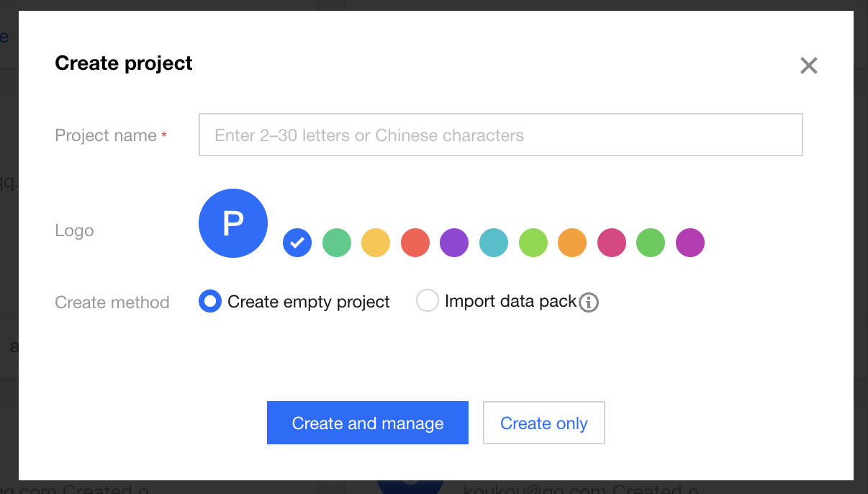Select the green swatch between pink and magenta

(x=651, y=243)
